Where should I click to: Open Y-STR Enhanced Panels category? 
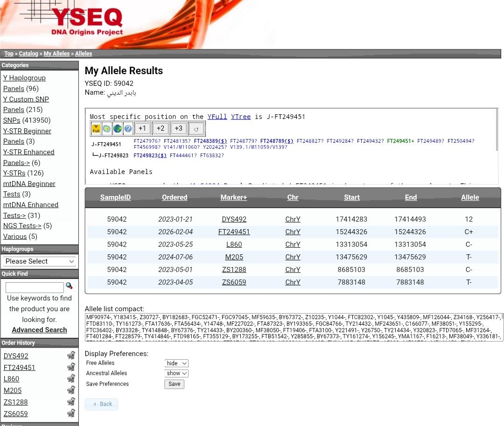coord(28,157)
